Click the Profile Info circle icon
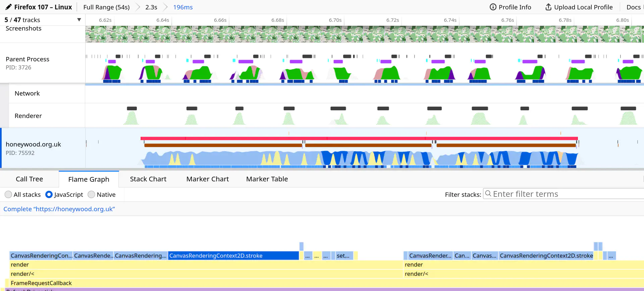This screenshot has width=644, height=291. 493,7
